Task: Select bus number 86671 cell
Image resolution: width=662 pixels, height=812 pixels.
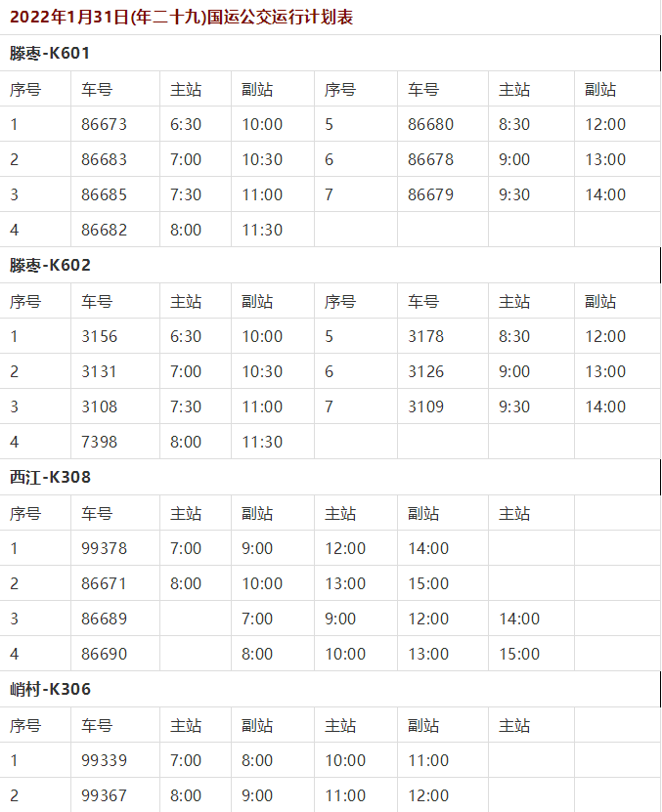Action: (x=104, y=583)
